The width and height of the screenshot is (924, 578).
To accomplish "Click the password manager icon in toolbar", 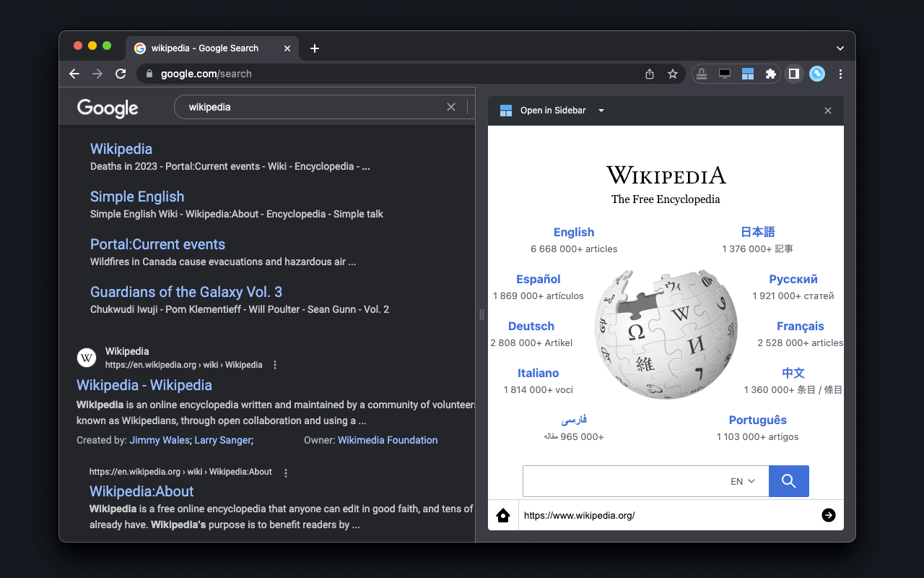I will tap(701, 74).
